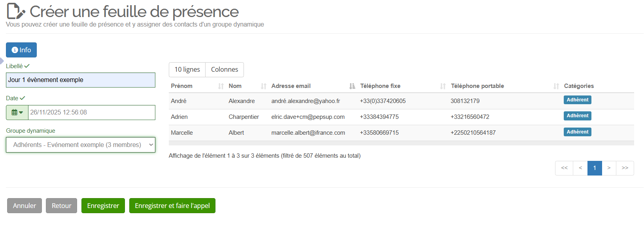
Task: Go to first page with << button
Action: click(x=564, y=168)
